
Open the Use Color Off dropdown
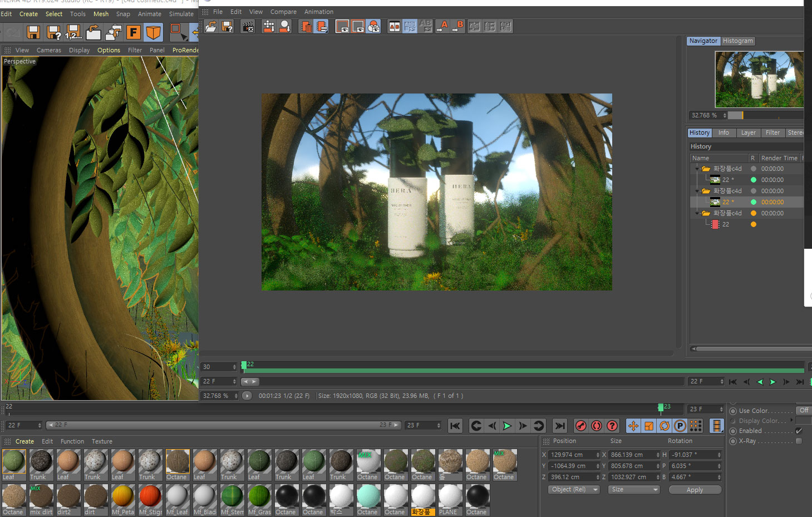(x=804, y=411)
